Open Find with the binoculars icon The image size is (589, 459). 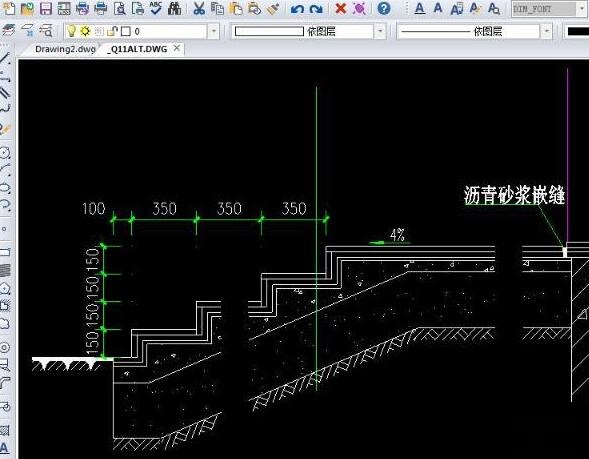pos(174,8)
